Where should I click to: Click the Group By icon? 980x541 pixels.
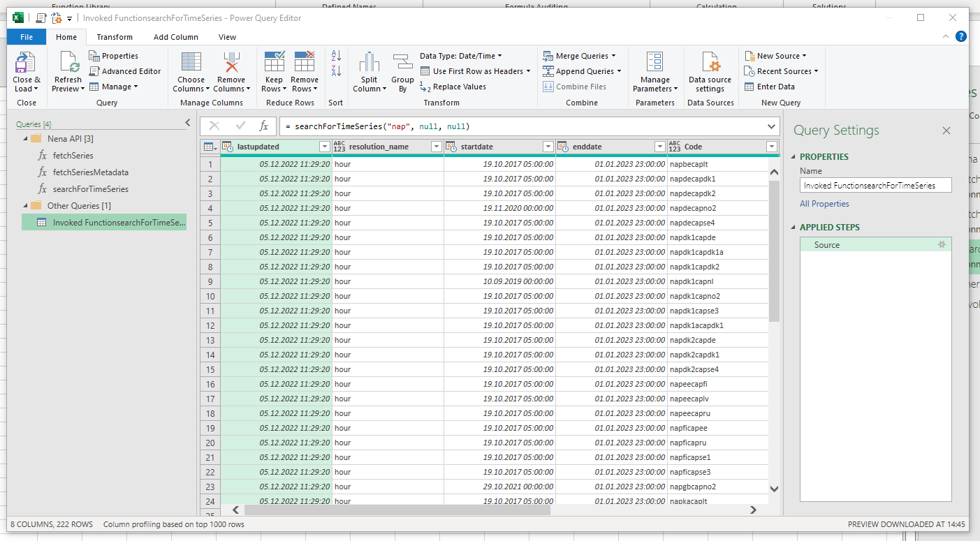pyautogui.click(x=402, y=61)
